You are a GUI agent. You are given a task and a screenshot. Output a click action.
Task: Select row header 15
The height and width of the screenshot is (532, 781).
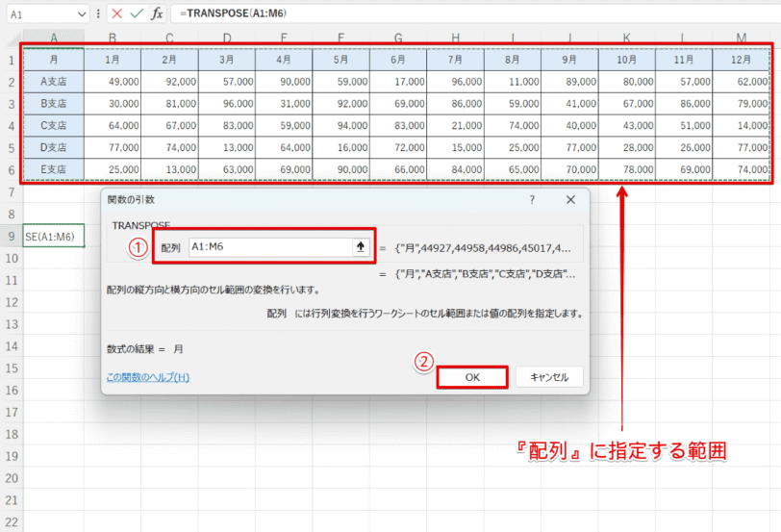pyautogui.click(x=12, y=368)
